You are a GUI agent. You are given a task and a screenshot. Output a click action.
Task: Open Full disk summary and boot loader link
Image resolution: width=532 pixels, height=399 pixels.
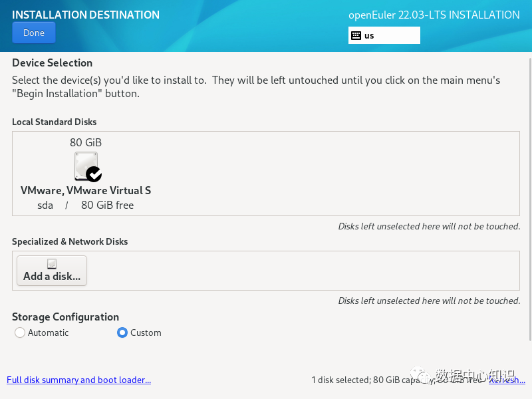click(x=78, y=380)
